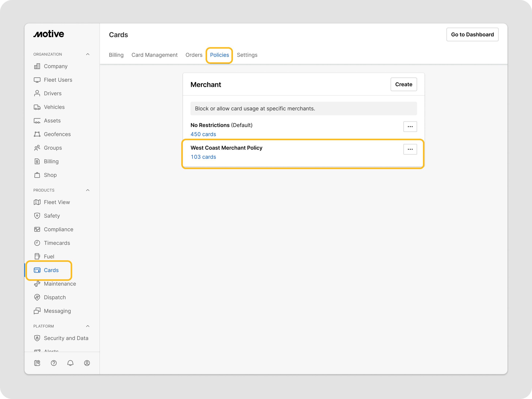Open the No Restrictions policy options menu
The height and width of the screenshot is (399, 532).
pos(410,127)
